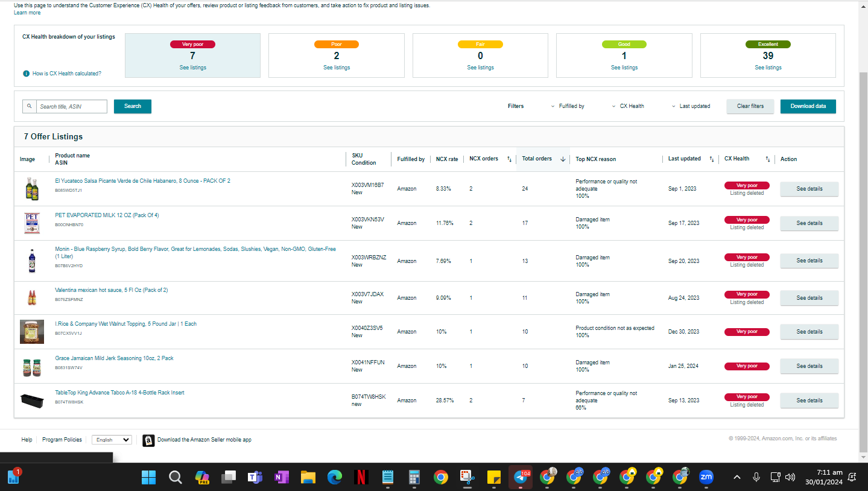Open the Windows Start menu
Image resolution: width=868 pixels, height=491 pixels.
148,478
